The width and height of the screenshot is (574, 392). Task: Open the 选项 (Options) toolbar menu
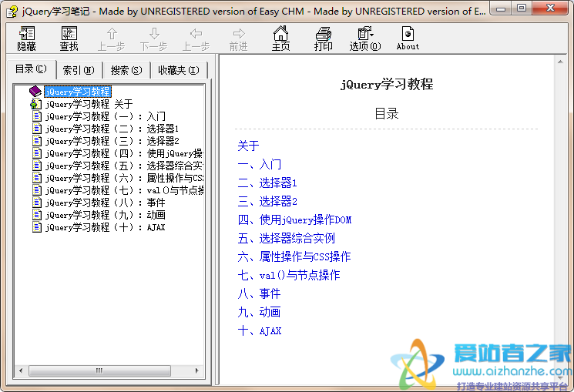[365, 38]
